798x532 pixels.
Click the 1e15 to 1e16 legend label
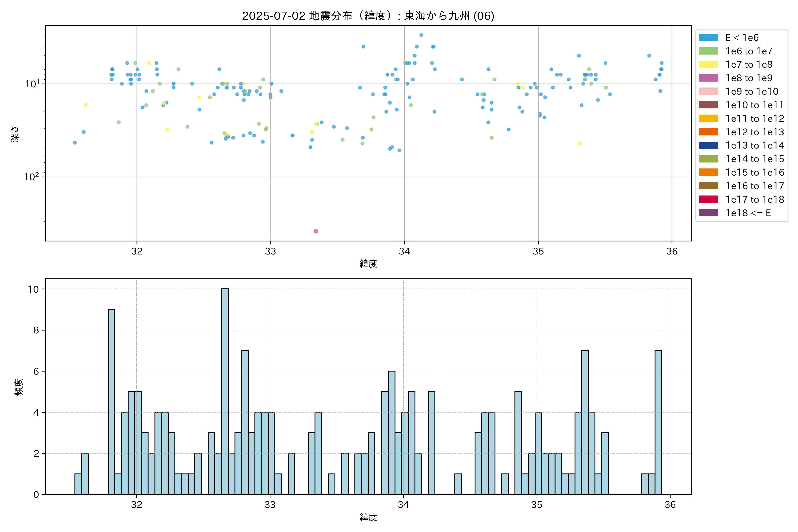click(x=755, y=172)
